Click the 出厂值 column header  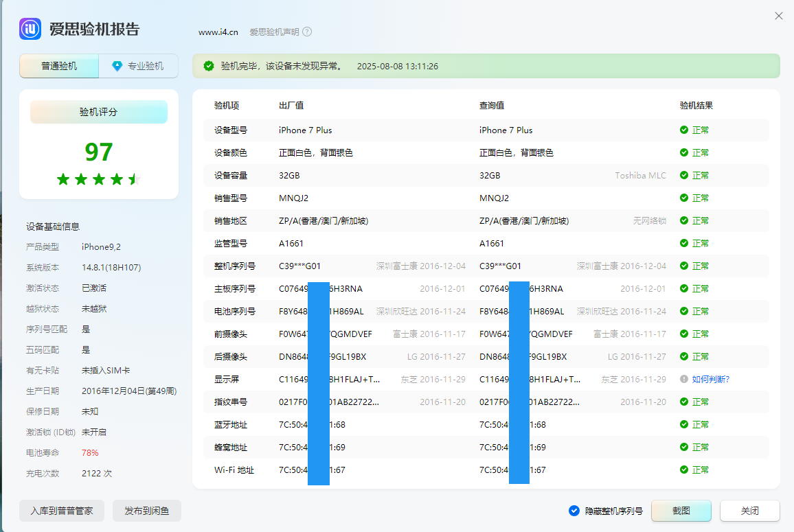click(291, 105)
